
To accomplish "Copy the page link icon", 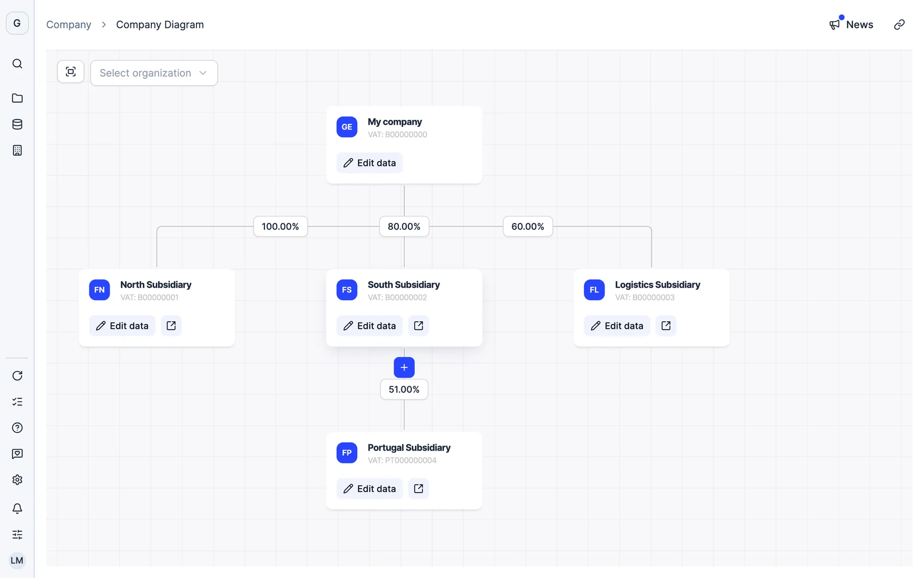I will [x=899, y=25].
